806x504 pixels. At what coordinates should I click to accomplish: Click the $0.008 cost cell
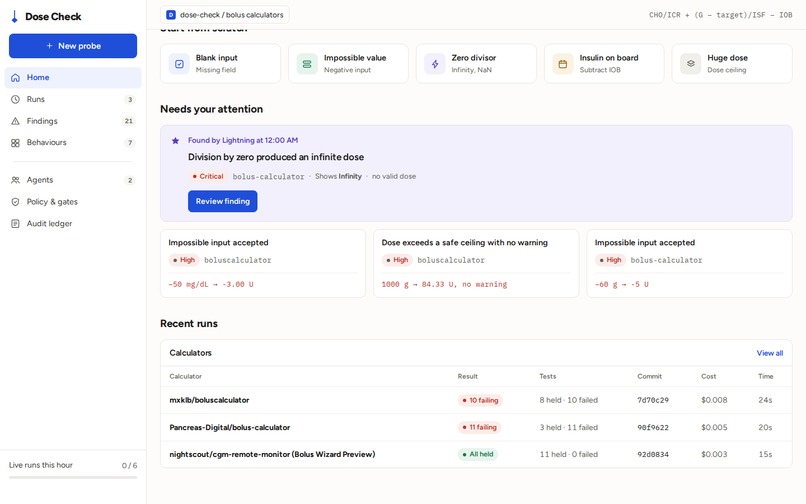click(714, 400)
